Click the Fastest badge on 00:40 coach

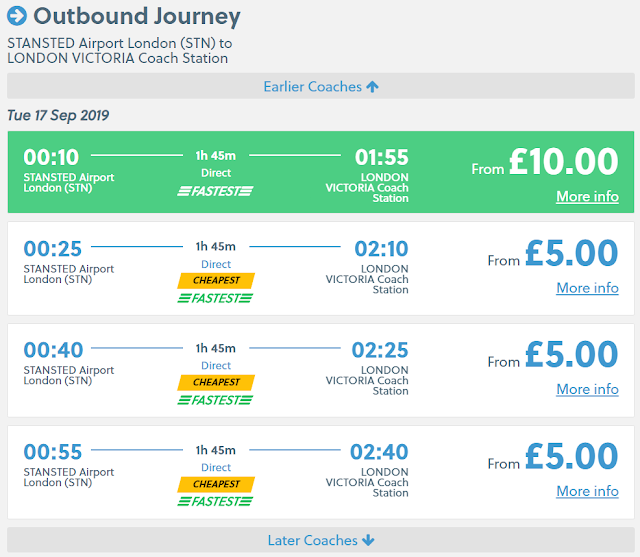click(x=216, y=400)
